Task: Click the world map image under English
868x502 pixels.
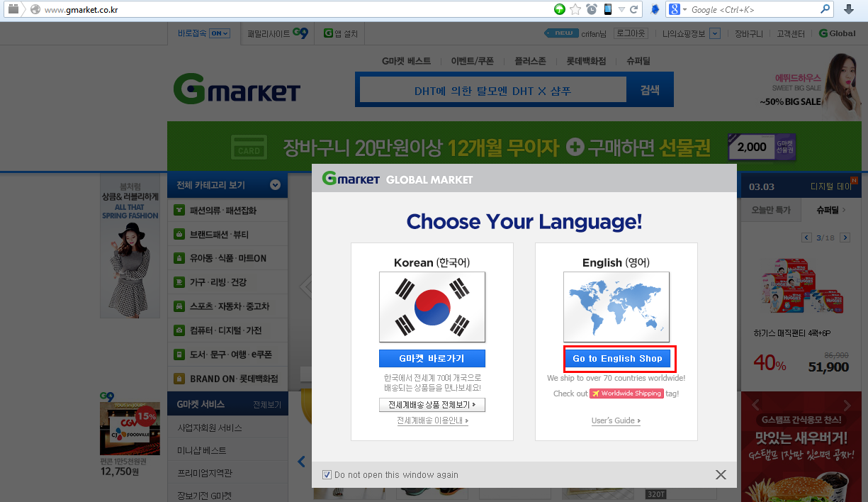Action: (x=616, y=307)
